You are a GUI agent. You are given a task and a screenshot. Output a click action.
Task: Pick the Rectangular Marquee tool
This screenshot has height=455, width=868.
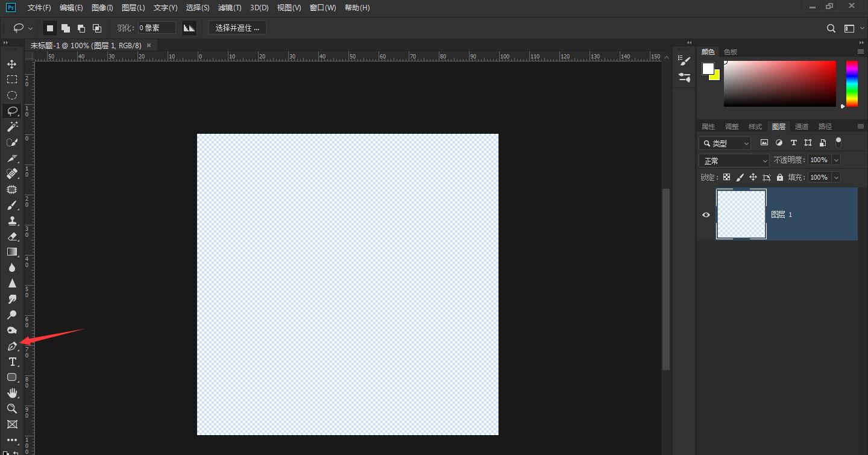[11, 80]
